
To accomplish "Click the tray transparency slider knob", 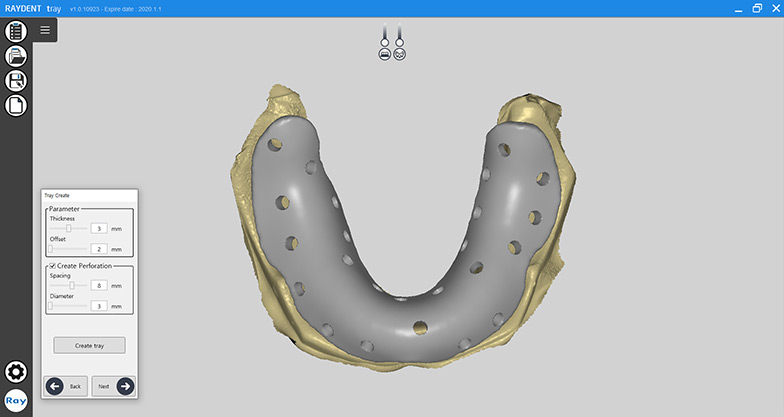I will pos(384,42).
